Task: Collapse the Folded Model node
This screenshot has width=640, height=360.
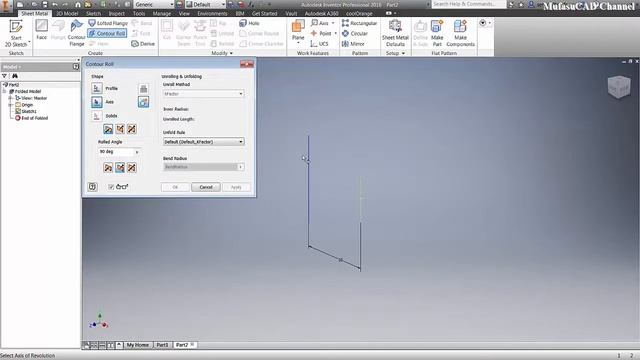Action: 5,91
